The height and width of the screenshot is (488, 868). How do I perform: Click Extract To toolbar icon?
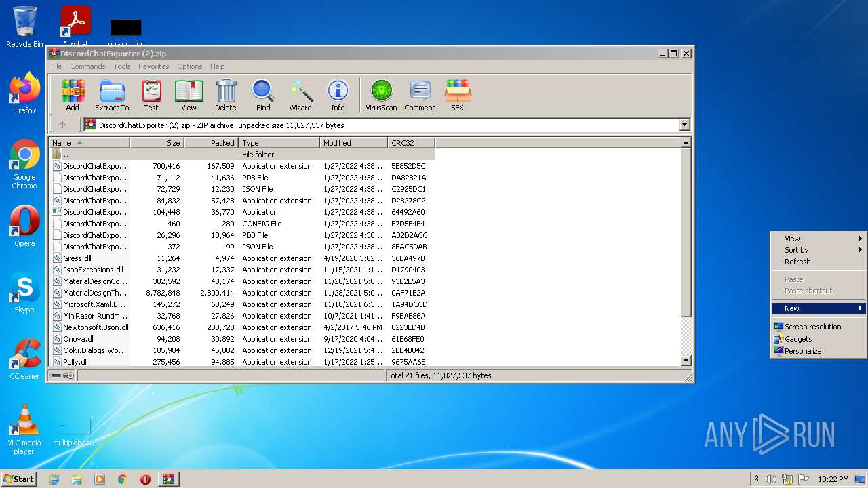pyautogui.click(x=112, y=95)
